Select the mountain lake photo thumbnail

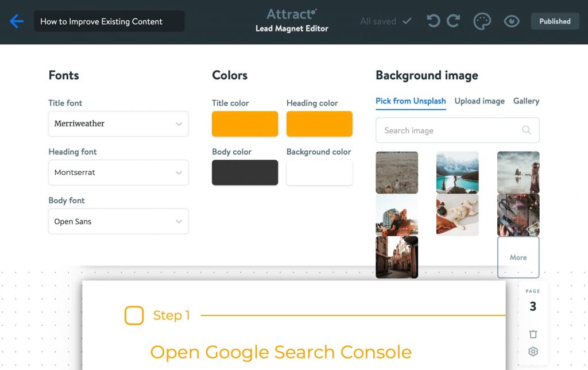click(x=458, y=172)
